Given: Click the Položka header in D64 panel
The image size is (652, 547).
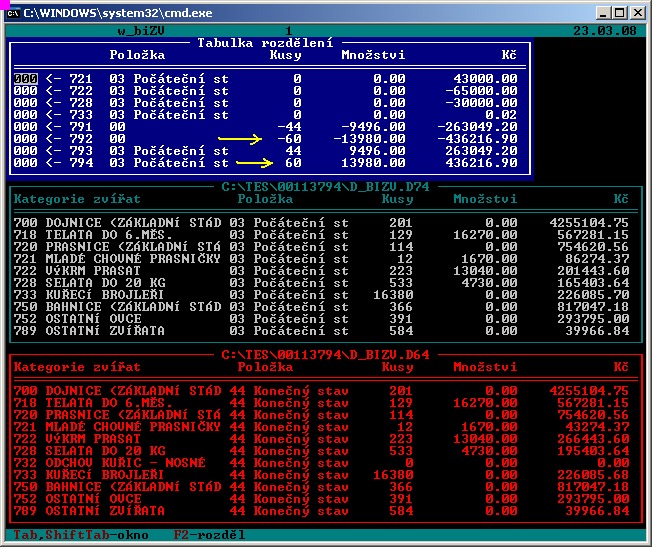Looking at the screenshot, I should (265, 367).
